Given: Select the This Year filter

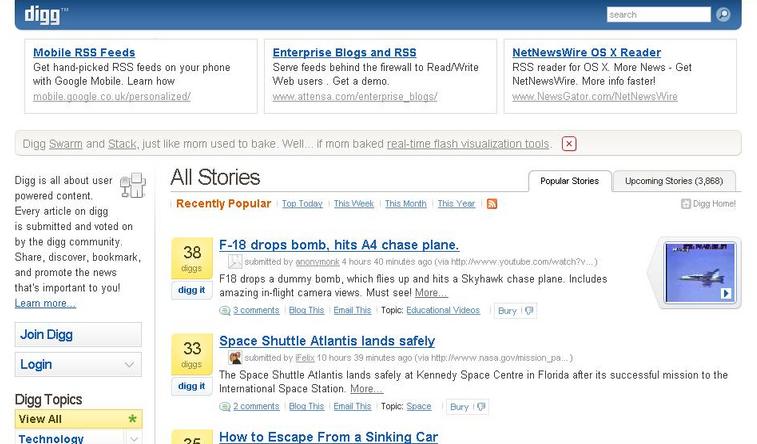Looking at the screenshot, I should (456, 204).
